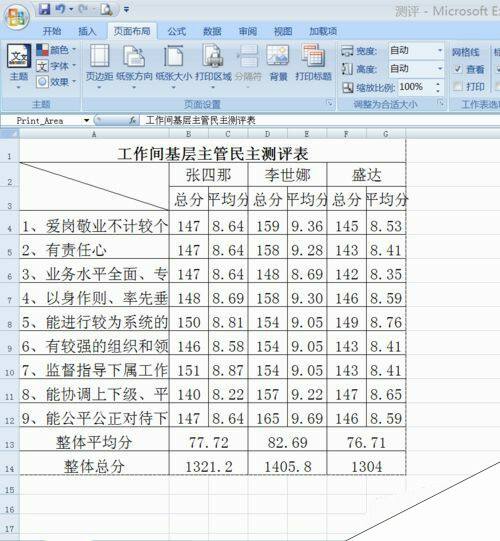Open the undo history dropdown arrow
500x541 pixels.
tap(71, 9)
